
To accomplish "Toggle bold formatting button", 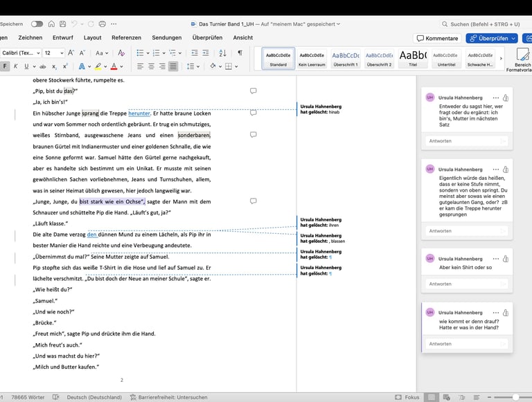I will point(5,66).
